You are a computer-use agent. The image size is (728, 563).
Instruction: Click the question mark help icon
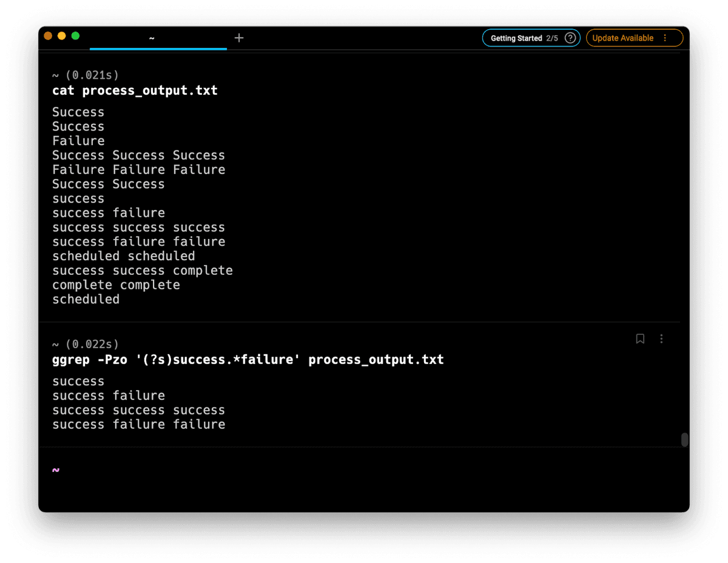pos(570,38)
